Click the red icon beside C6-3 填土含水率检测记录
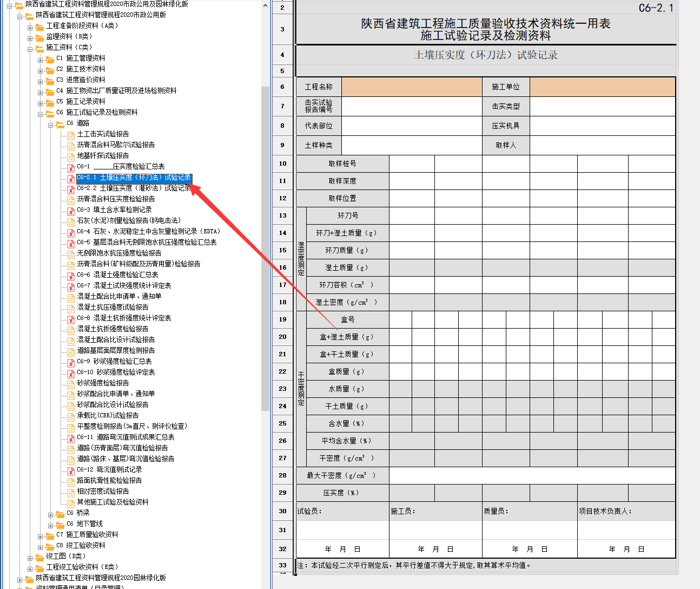700x589 pixels. coord(71,211)
